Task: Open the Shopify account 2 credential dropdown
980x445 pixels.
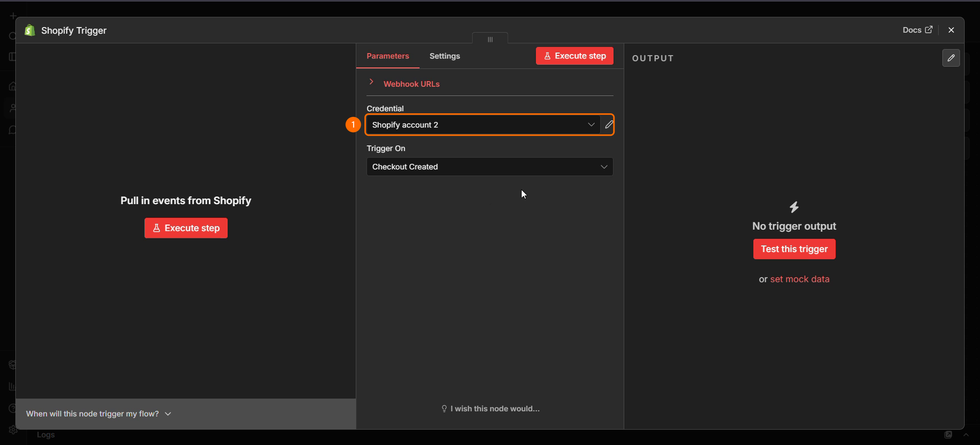Action: coord(483,125)
